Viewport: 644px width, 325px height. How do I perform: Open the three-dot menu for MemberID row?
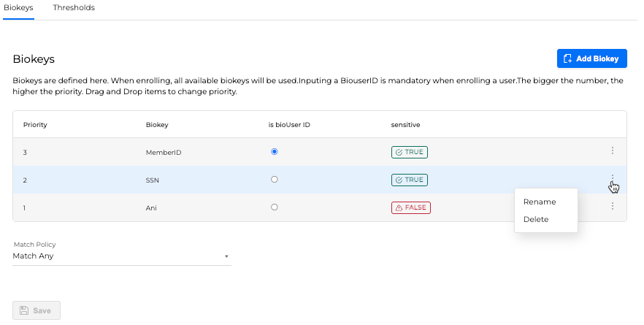click(x=612, y=151)
